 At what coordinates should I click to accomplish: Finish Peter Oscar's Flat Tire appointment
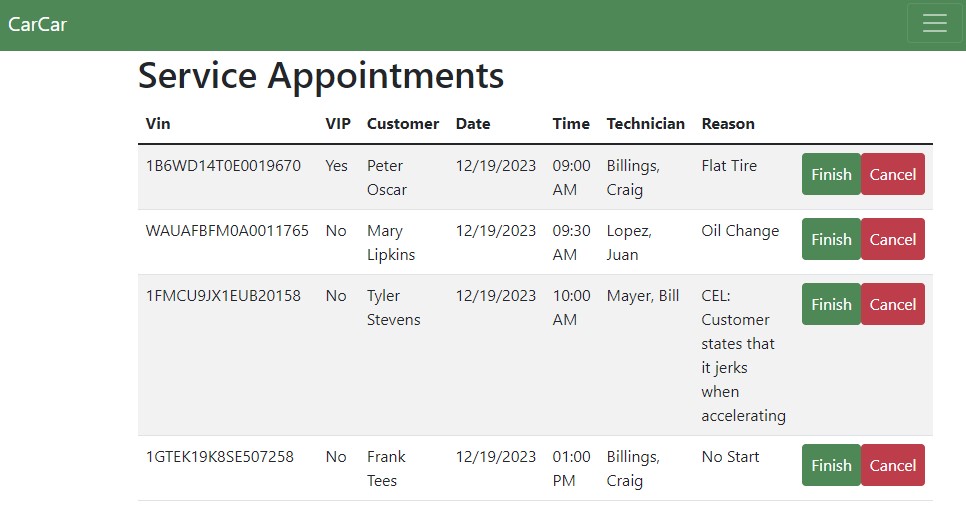coord(831,174)
